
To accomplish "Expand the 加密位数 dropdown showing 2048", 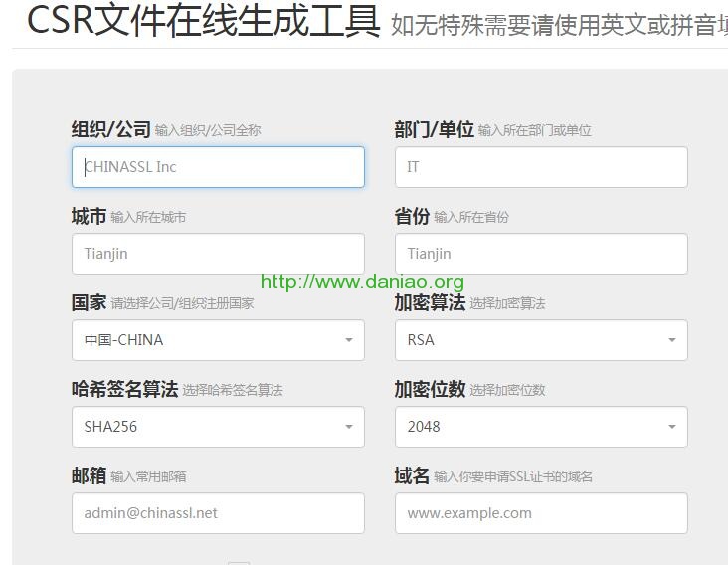I will pyautogui.click(x=541, y=427).
